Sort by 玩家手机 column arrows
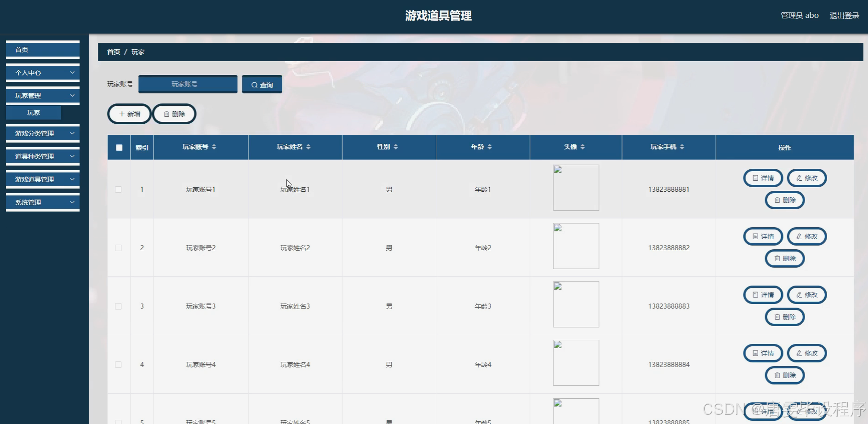This screenshot has width=868, height=424. (x=682, y=147)
